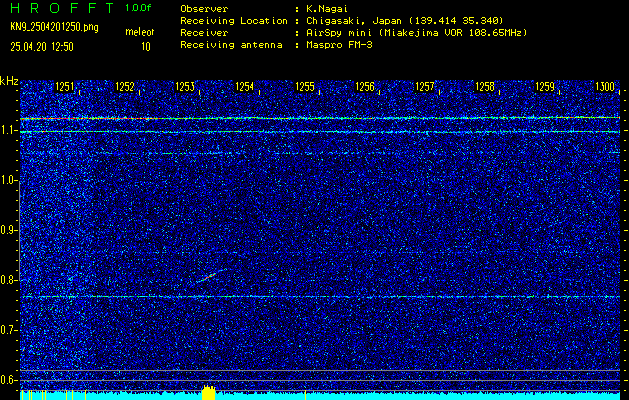Click the 1.1 frequency axis label
The width and height of the screenshot is (629, 400).
[x=8, y=131]
